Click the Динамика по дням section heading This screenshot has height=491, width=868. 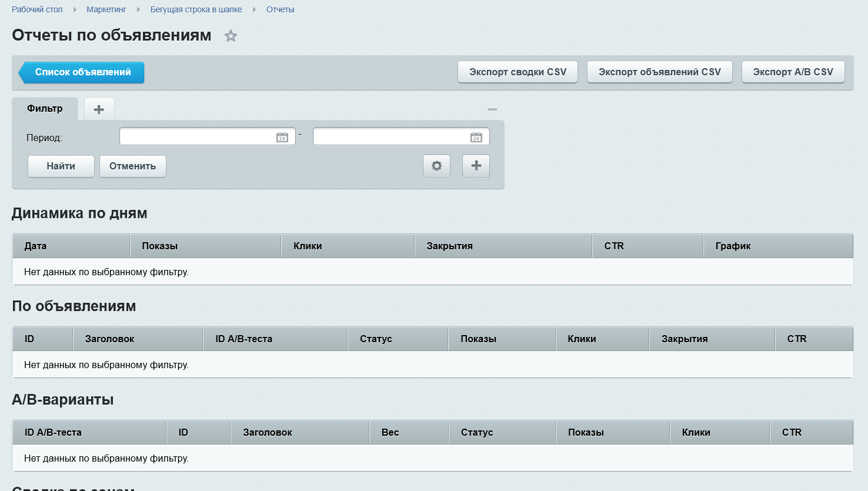click(79, 213)
